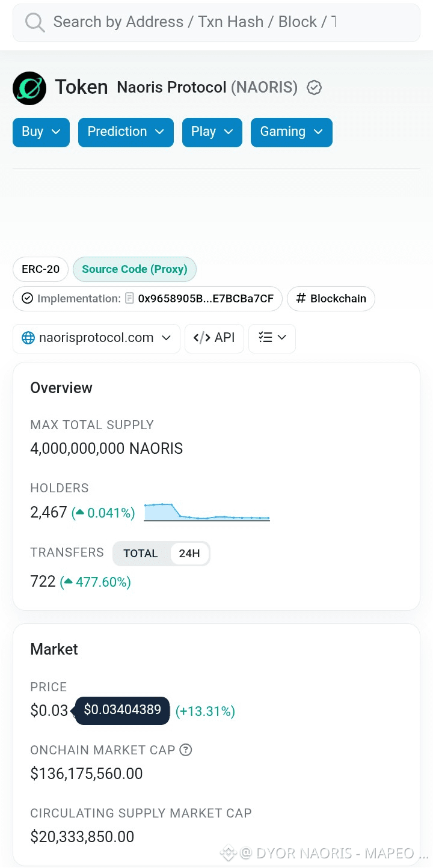Expand the Buy dropdown
Viewport: 433px width, 868px height.
point(41,132)
